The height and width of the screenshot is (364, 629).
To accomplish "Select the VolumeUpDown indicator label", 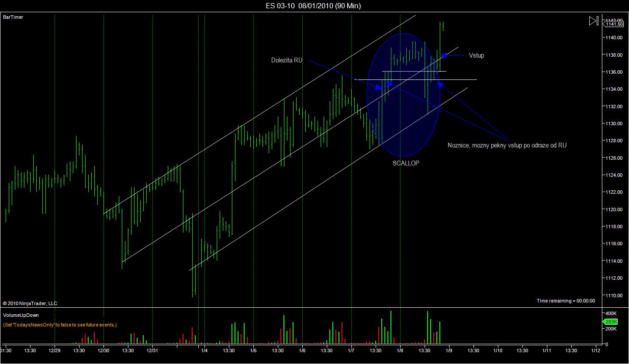I will (21, 315).
